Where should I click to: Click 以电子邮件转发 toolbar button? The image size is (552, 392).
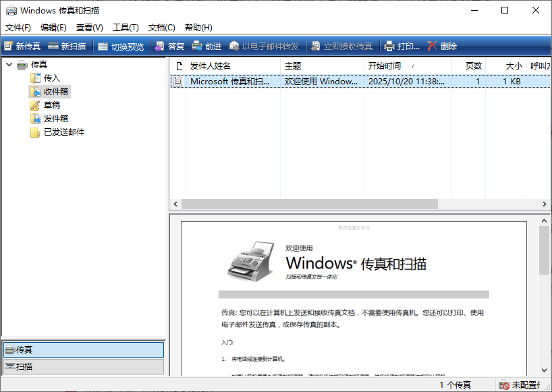(264, 46)
